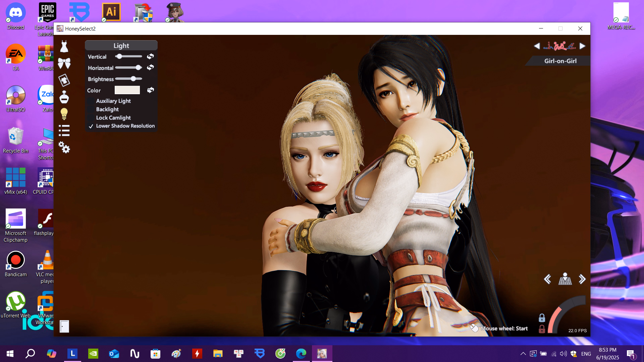The height and width of the screenshot is (362, 644).
Task: Open Bandicam desktop shortcut
Action: coord(15,264)
